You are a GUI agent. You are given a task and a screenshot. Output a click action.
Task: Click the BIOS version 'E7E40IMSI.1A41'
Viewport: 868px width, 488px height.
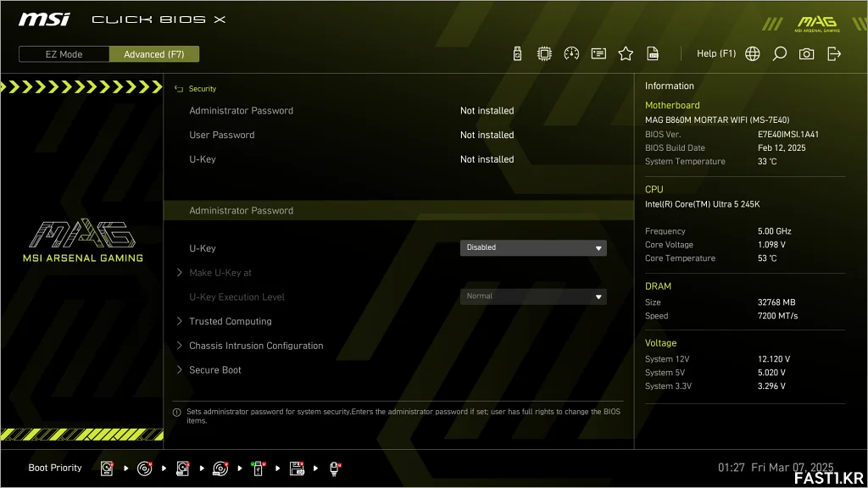787,135
